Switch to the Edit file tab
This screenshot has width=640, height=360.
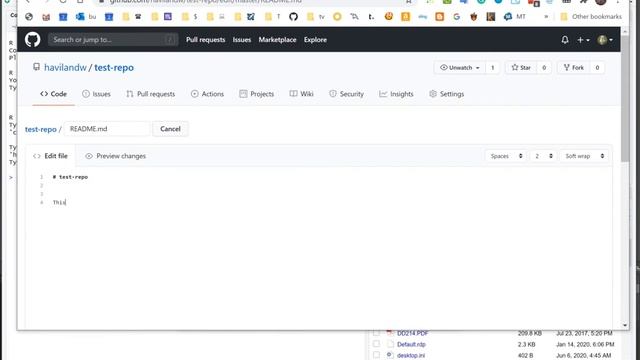(50, 156)
